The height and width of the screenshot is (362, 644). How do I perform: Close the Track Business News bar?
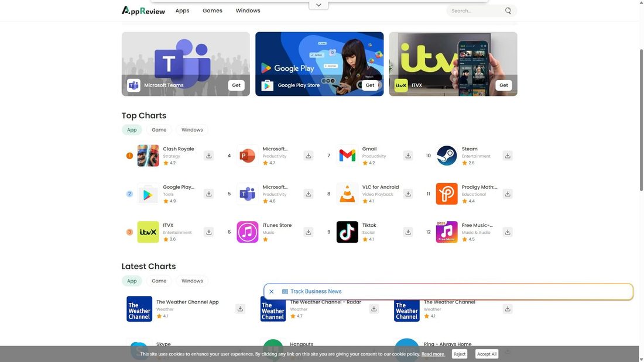(272, 291)
